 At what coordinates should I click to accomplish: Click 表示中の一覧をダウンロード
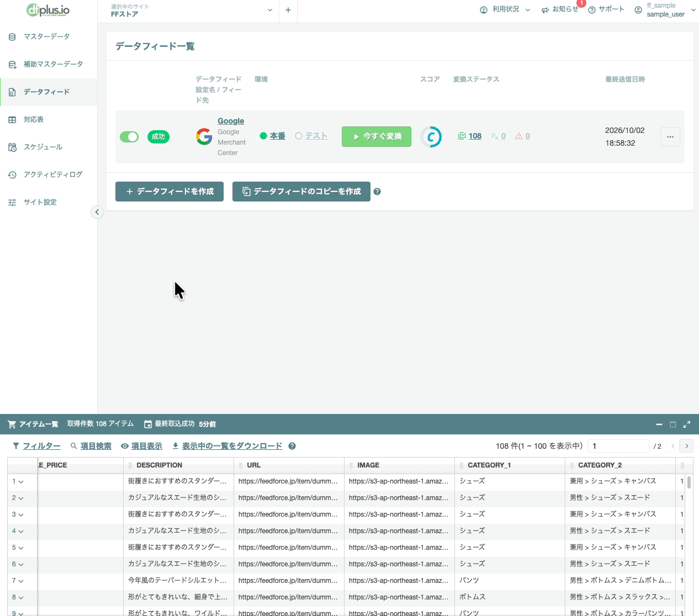click(x=227, y=446)
